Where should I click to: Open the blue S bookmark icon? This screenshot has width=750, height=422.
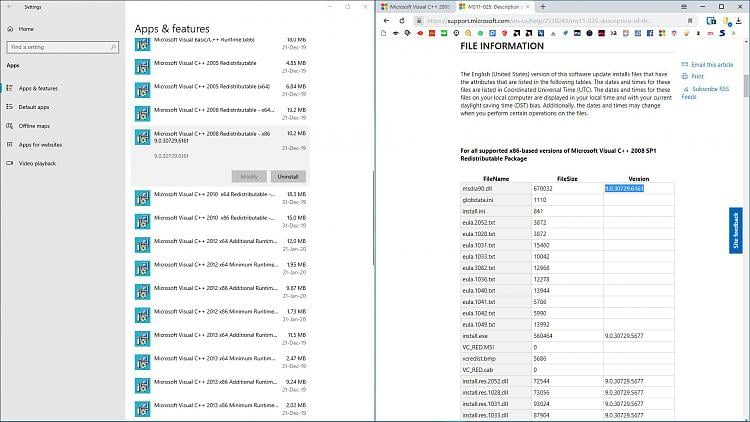(x=722, y=33)
